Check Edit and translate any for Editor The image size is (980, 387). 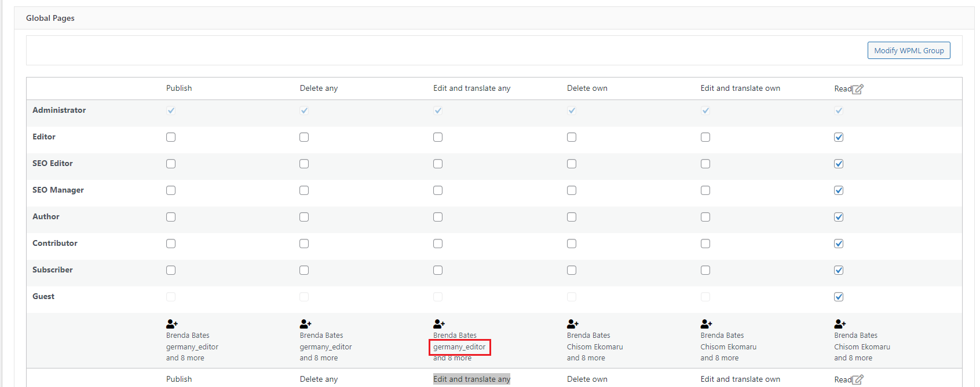tap(438, 137)
